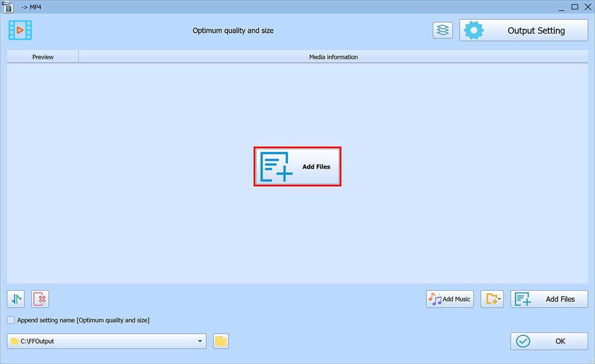Click inside the output path field
595x364 pixels.
[x=99, y=341]
